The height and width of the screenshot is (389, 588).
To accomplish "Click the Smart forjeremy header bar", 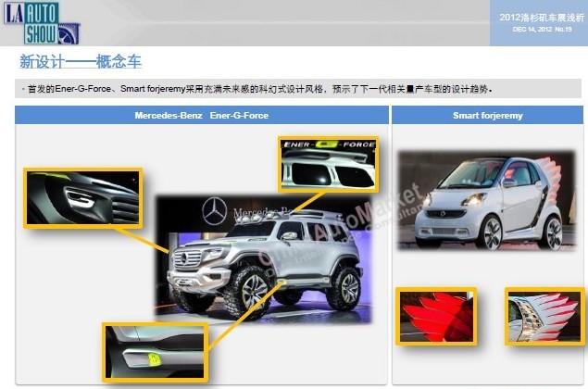I will [x=487, y=115].
